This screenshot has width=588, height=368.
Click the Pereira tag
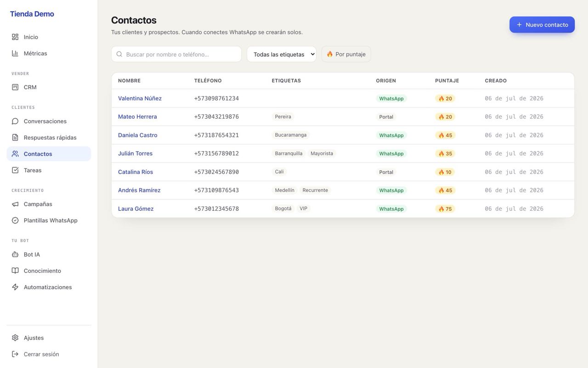(283, 117)
